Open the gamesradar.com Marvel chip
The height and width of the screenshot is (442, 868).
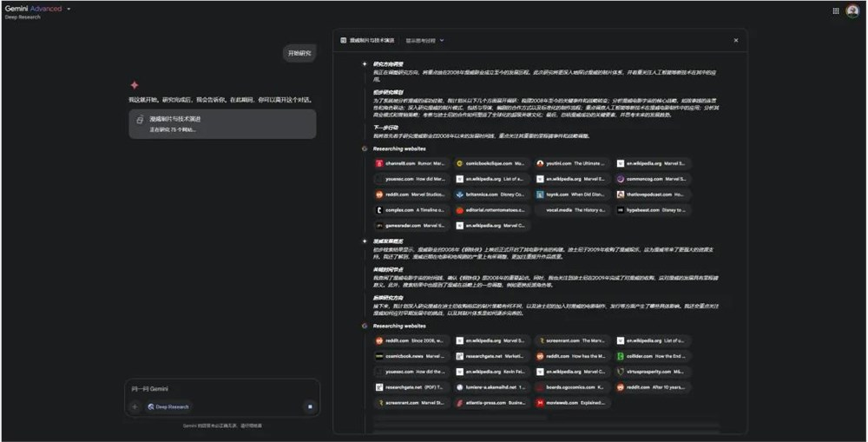point(411,226)
